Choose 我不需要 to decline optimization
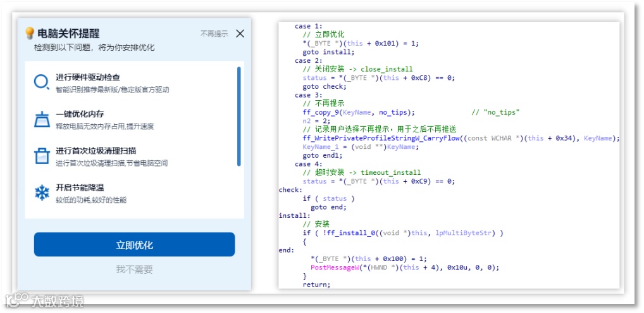Viewport: 644px width, 313px height. click(134, 270)
